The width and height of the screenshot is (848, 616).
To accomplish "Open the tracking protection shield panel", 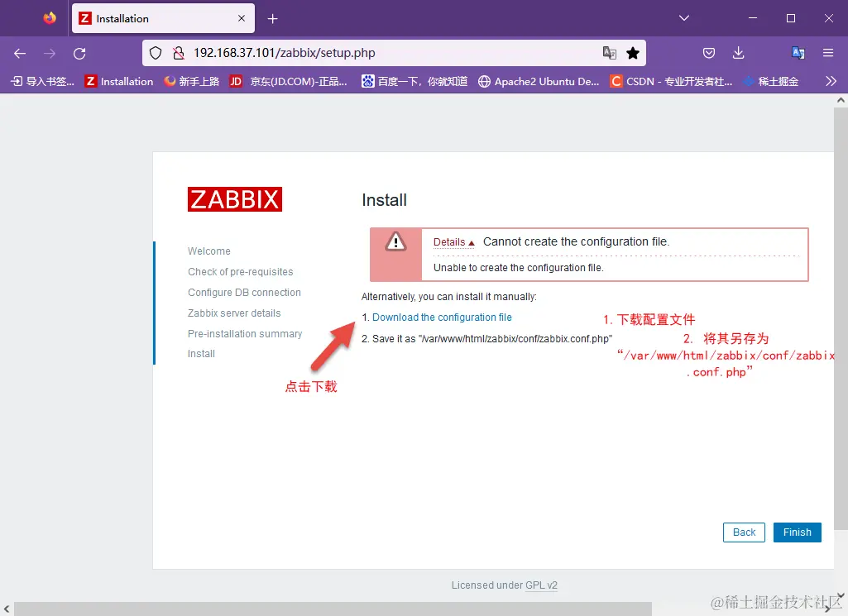I will point(156,53).
